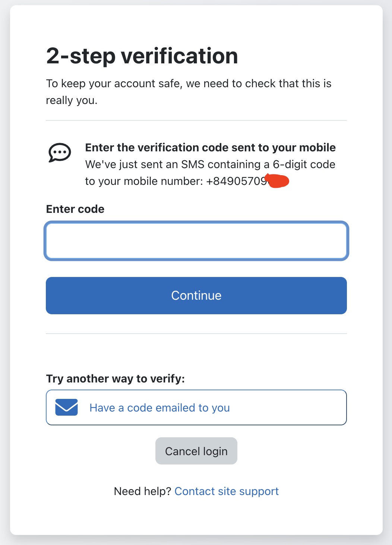Click the SMS speech bubble icon
Screen dimensions: 392x545
pos(60,152)
